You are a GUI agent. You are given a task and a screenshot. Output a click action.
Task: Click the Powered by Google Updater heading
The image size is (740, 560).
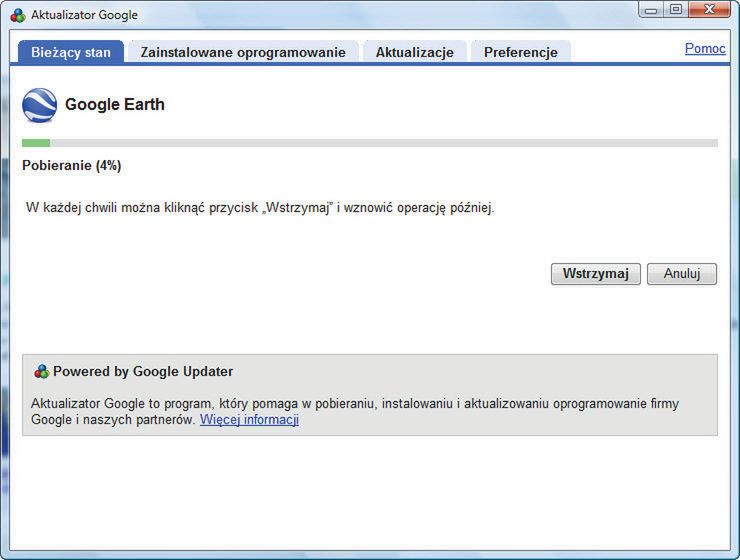pos(143,372)
